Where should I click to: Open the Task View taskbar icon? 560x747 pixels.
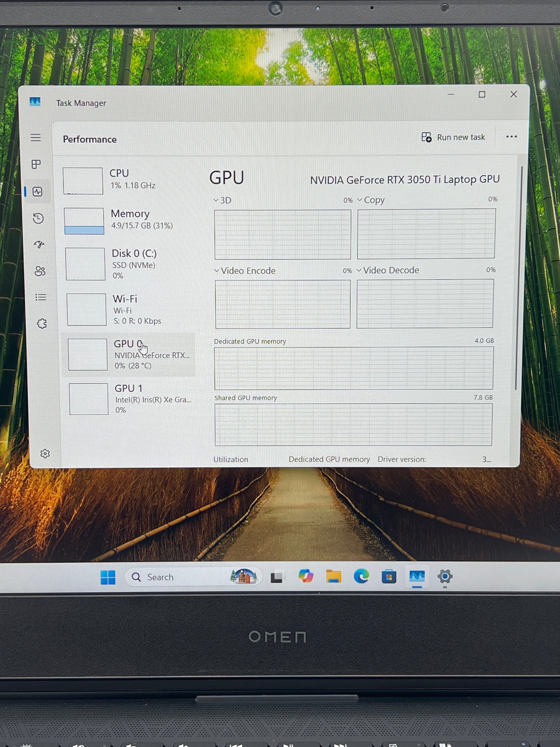pos(276,577)
